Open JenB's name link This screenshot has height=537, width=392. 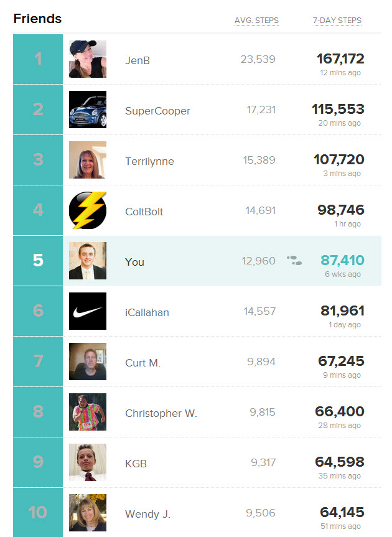138,60
